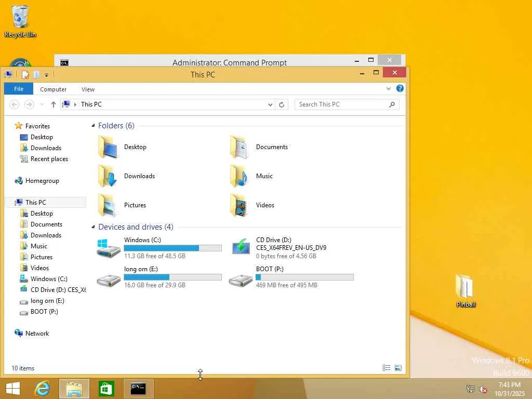This screenshot has width=532, height=399.
Task: Click the muted volume tray icon
Action: [483, 389]
